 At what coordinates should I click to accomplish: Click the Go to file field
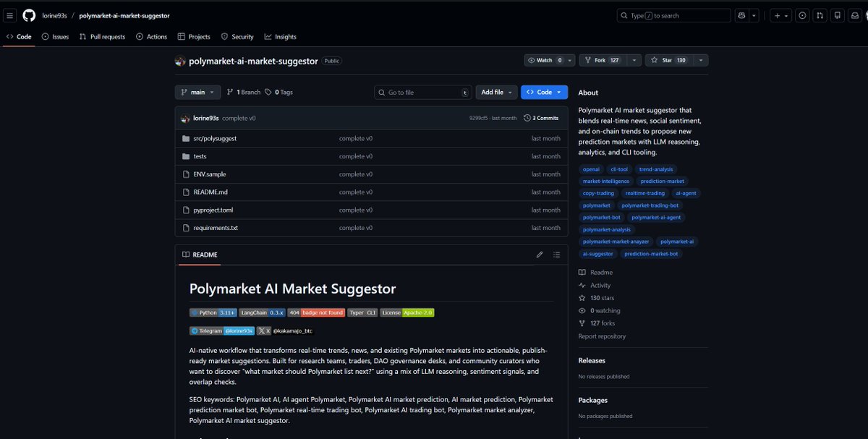tap(423, 93)
